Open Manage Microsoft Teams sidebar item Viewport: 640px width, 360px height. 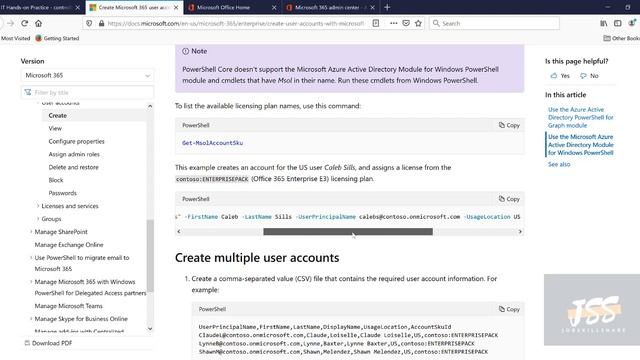[69, 306]
